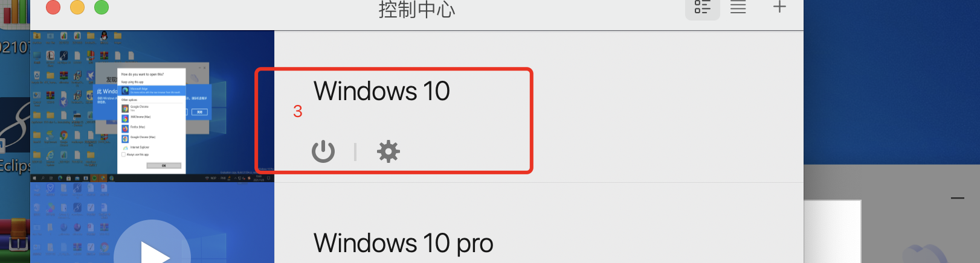Switch to compact list view icon
Viewport: 980px width, 263px height.
coord(738,7)
